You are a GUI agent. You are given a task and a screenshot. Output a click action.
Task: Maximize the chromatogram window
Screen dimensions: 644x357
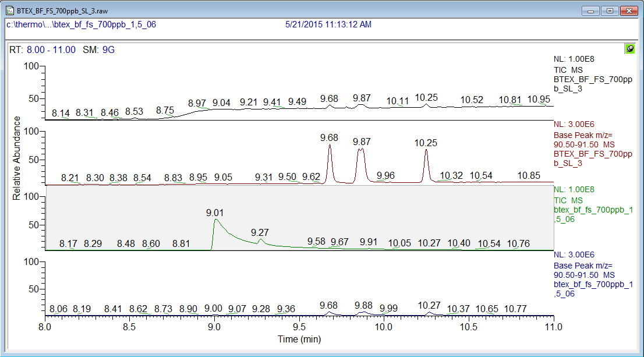coord(609,11)
